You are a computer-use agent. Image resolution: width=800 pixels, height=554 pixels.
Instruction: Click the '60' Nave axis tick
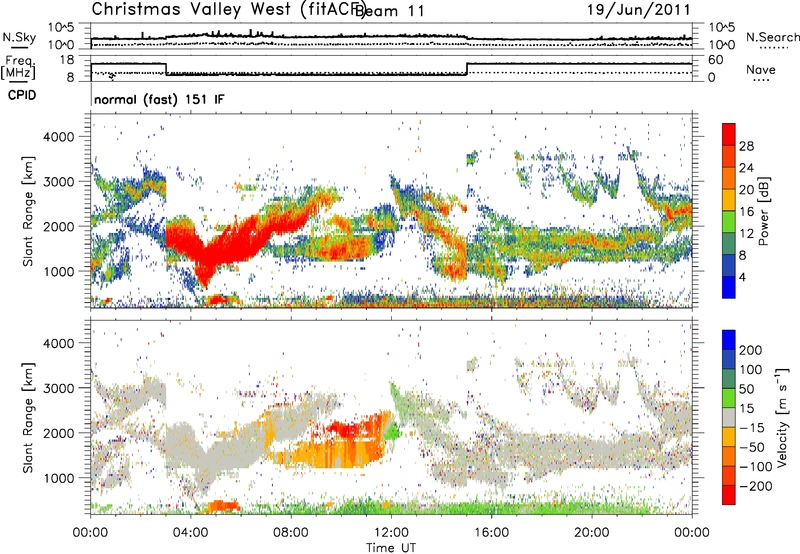[x=716, y=60]
